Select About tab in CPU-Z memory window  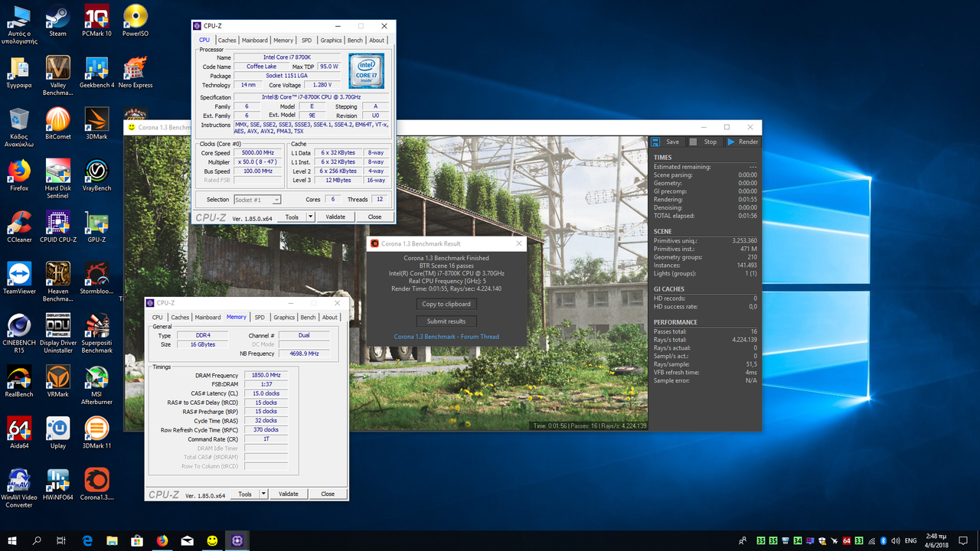pos(330,317)
